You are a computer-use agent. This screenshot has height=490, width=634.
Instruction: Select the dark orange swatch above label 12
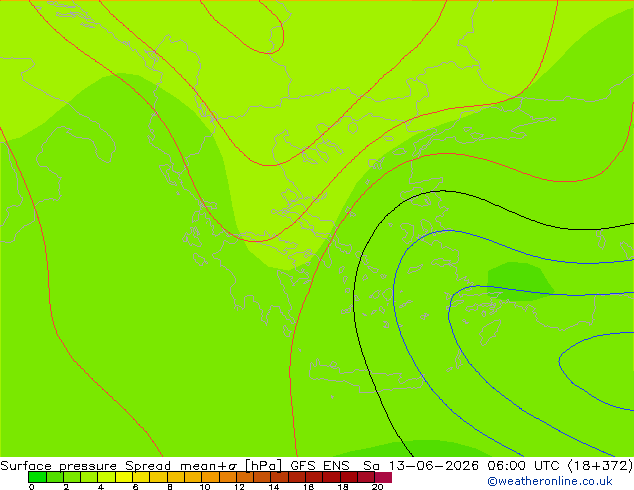[245, 477]
